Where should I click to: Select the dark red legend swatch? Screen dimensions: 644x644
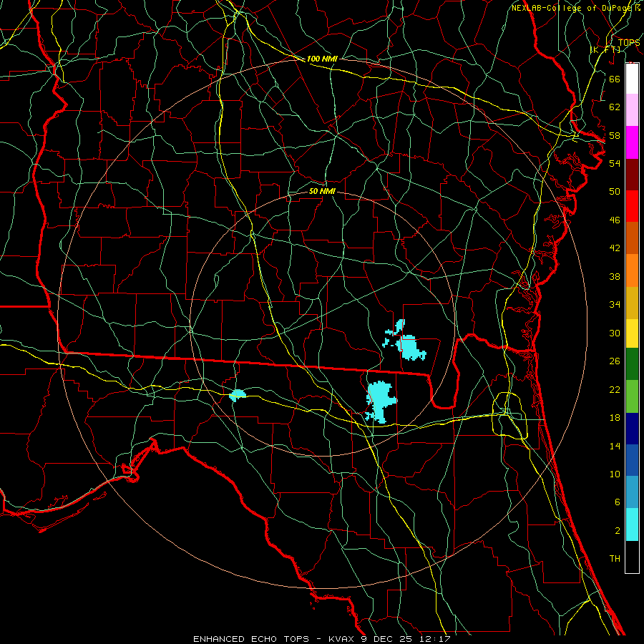click(632, 174)
